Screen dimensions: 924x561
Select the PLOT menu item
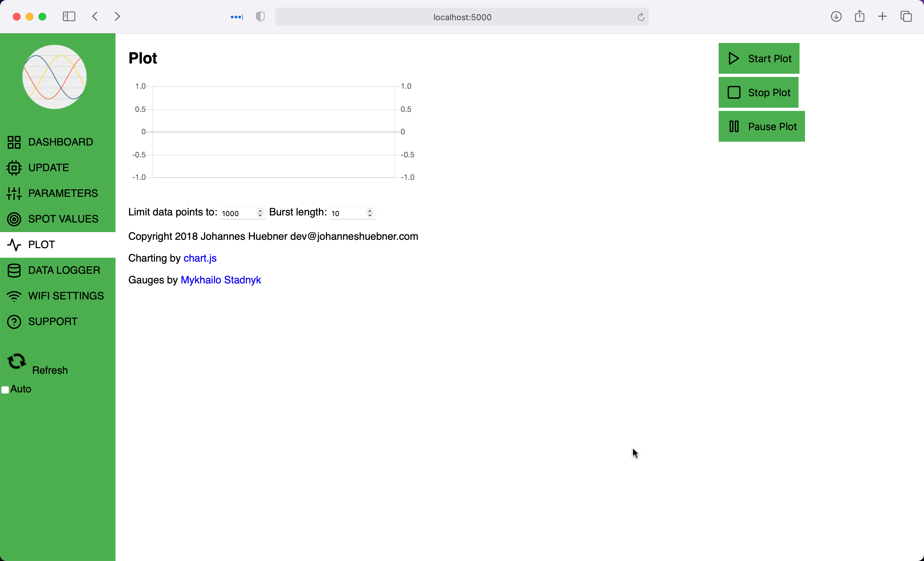tap(42, 245)
